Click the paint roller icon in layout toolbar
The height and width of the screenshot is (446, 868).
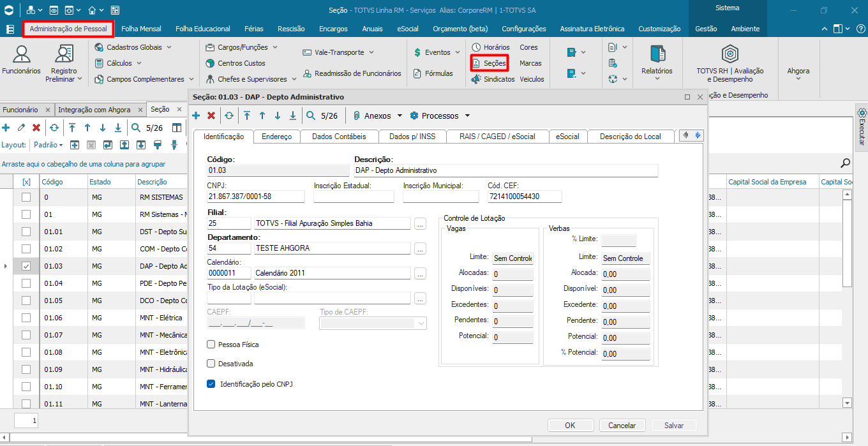click(x=158, y=145)
